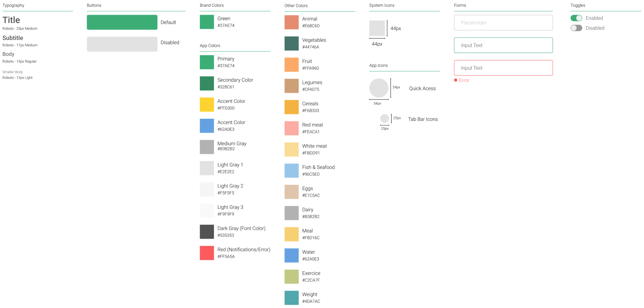Select the yellow Accent Color #FFD300 swatch
The width and height of the screenshot is (644, 308).
[207, 104]
